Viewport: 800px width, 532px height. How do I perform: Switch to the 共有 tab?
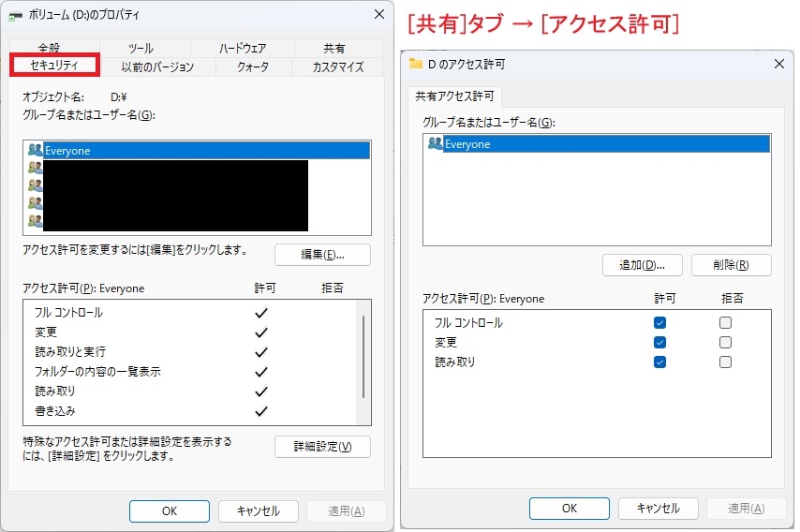(334, 48)
